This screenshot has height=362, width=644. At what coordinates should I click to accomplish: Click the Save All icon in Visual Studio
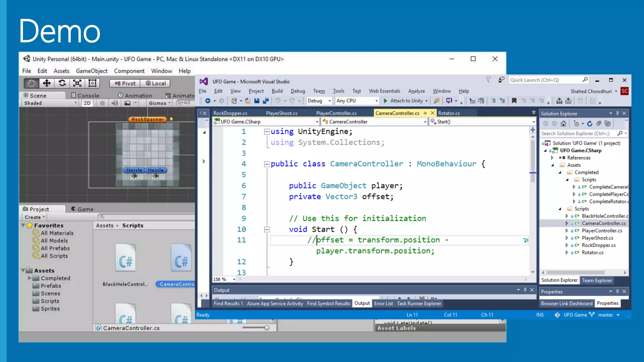coord(266,101)
